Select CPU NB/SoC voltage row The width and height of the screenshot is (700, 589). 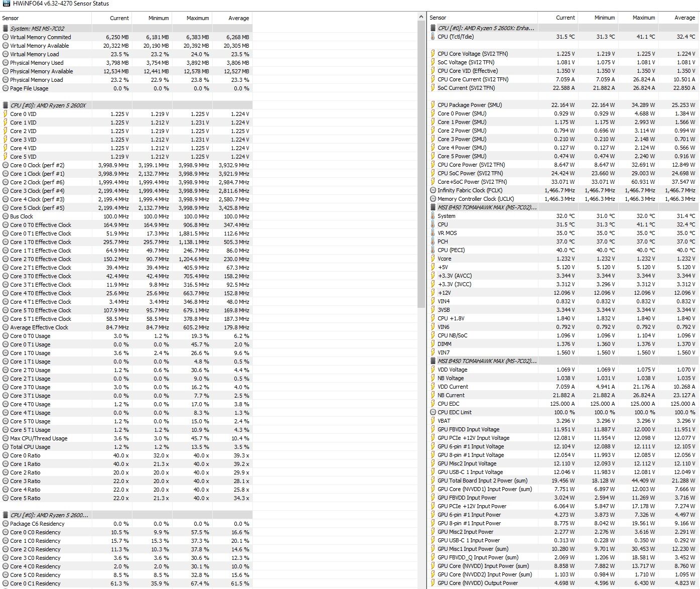[x=563, y=335]
